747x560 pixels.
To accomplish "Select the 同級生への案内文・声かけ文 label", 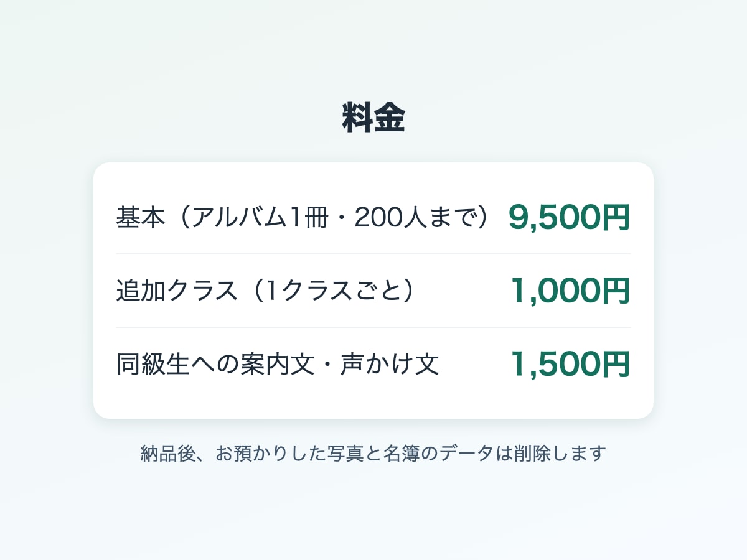I will coord(278,364).
